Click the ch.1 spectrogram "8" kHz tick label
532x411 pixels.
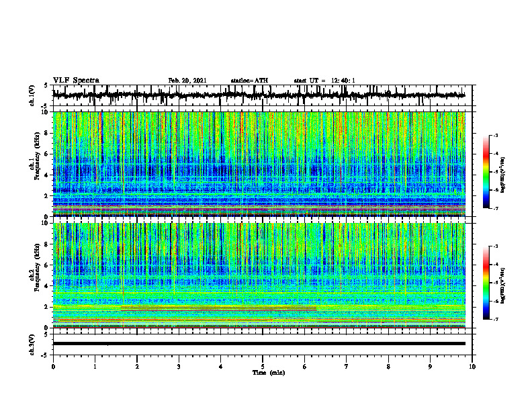click(47, 133)
